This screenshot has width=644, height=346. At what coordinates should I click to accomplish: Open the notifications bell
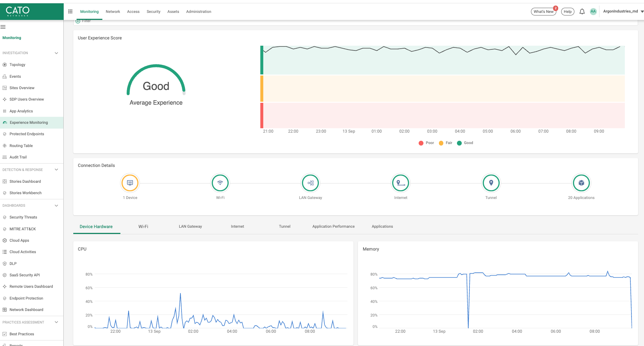click(582, 12)
